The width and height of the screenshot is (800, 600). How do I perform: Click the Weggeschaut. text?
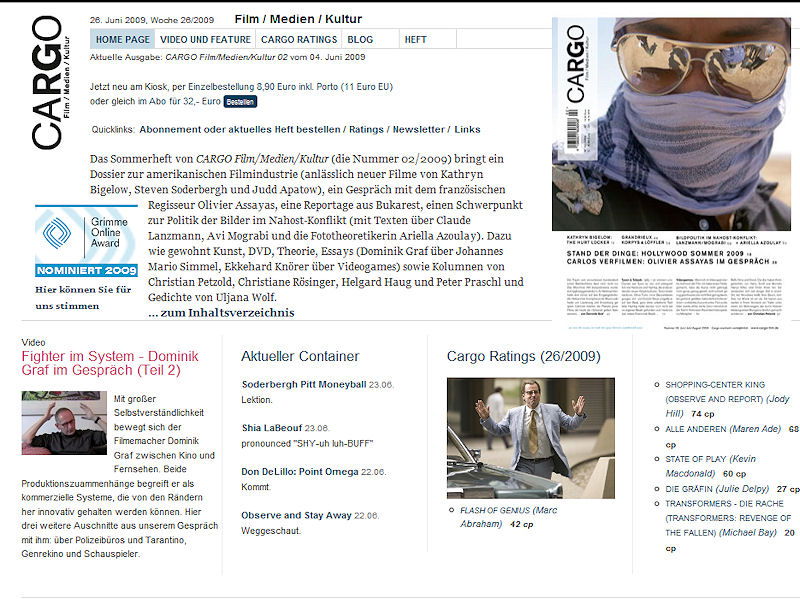tap(271, 531)
